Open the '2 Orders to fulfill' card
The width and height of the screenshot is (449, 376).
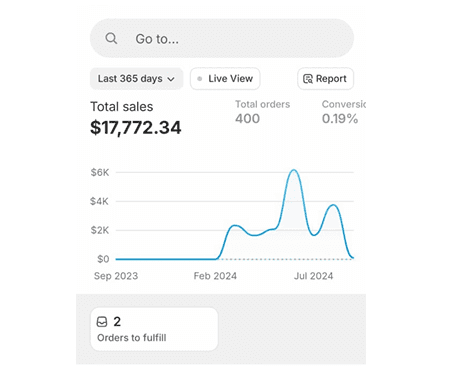tap(154, 329)
